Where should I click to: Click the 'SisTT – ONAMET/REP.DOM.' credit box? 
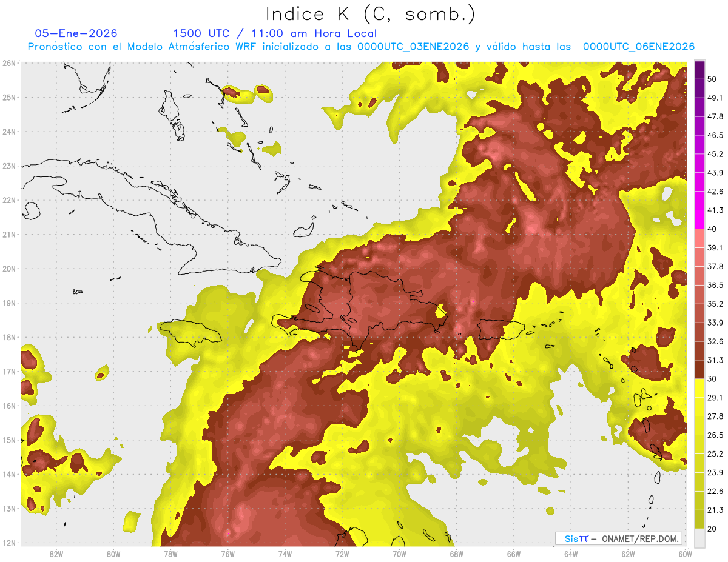[x=619, y=538]
